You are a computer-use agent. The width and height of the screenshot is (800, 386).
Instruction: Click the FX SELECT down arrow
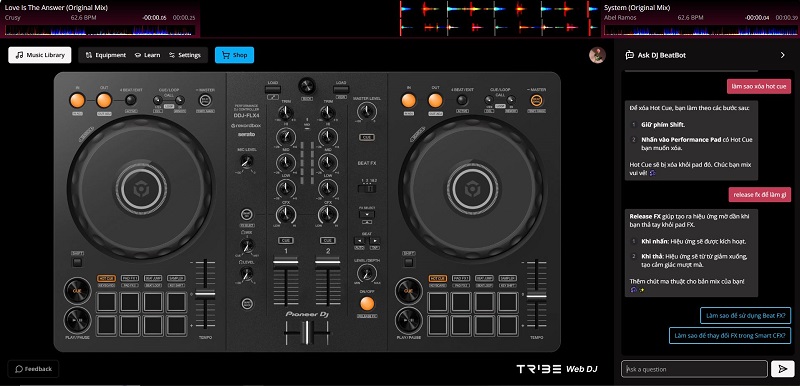(x=367, y=214)
